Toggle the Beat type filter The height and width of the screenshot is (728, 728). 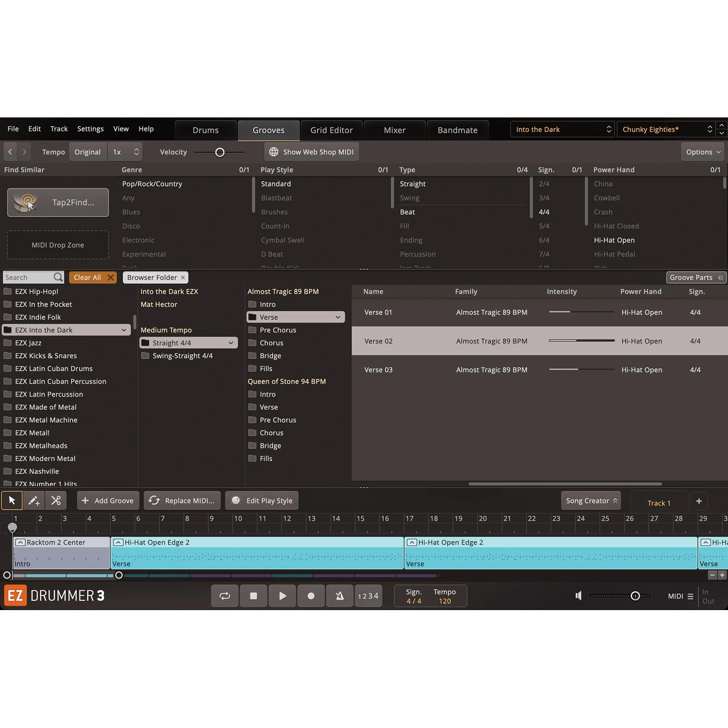tap(408, 212)
